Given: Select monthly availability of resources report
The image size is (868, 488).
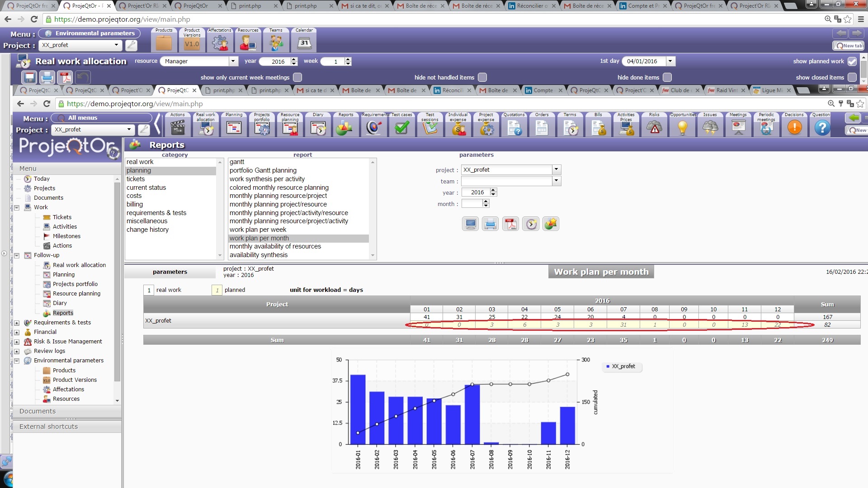Looking at the screenshot, I should [x=275, y=246].
